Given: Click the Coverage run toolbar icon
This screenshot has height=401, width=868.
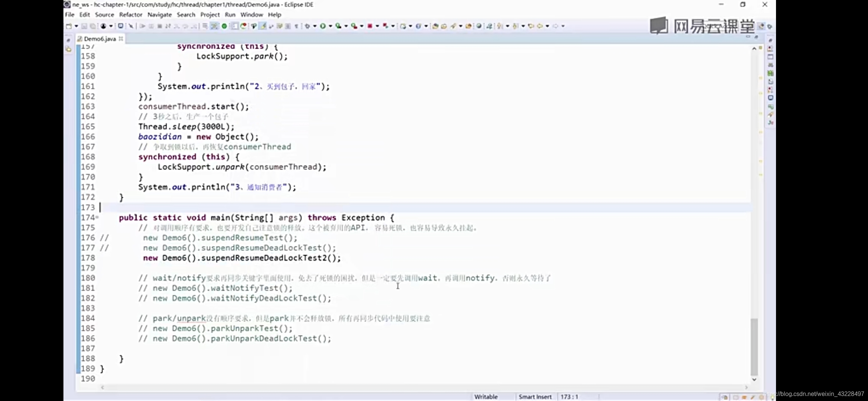Looking at the screenshot, I should (338, 26).
